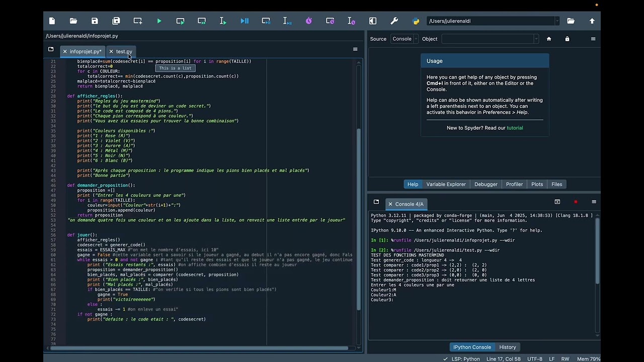The height and width of the screenshot is (362, 644).
Task: Run file with the green play icon
Action: 159,21
